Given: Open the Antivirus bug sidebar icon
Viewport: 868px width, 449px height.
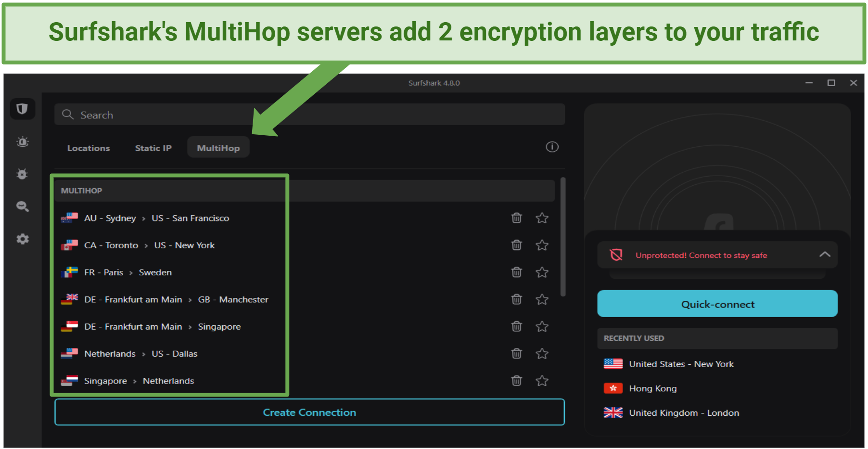Looking at the screenshot, I should pos(22,174).
